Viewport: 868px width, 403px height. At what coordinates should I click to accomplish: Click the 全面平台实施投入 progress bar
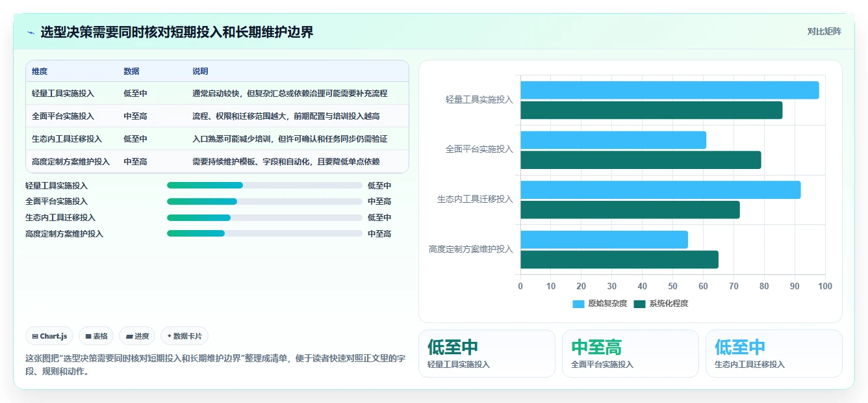tap(264, 201)
